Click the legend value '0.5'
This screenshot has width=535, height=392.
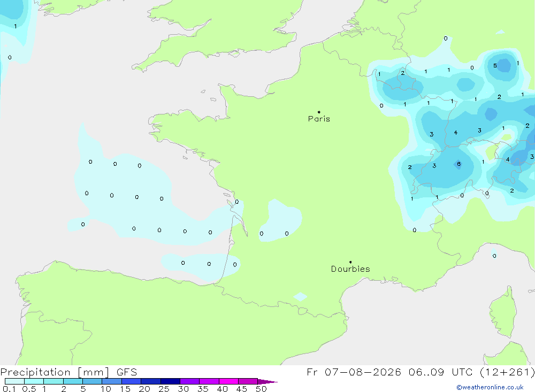coord(29,389)
